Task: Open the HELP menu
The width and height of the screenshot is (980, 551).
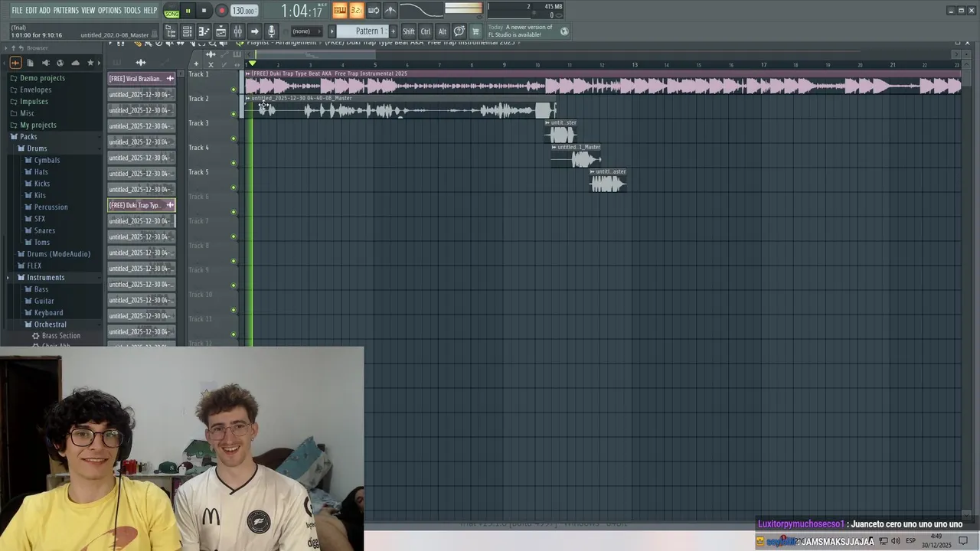Action: pos(150,10)
